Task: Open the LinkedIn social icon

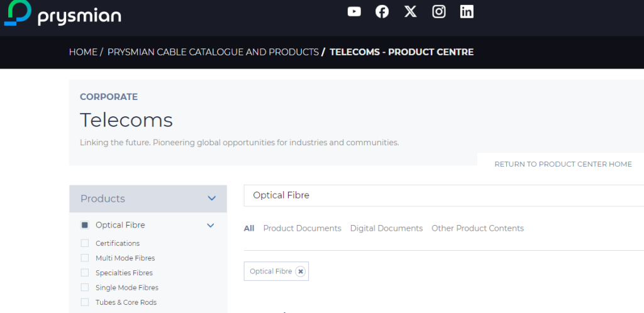Action: (467, 11)
